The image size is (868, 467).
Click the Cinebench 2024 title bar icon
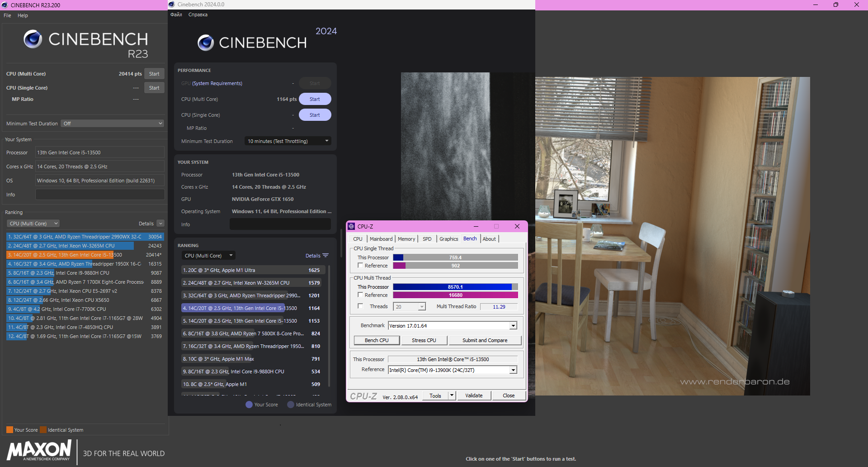pyautogui.click(x=172, y=5)
